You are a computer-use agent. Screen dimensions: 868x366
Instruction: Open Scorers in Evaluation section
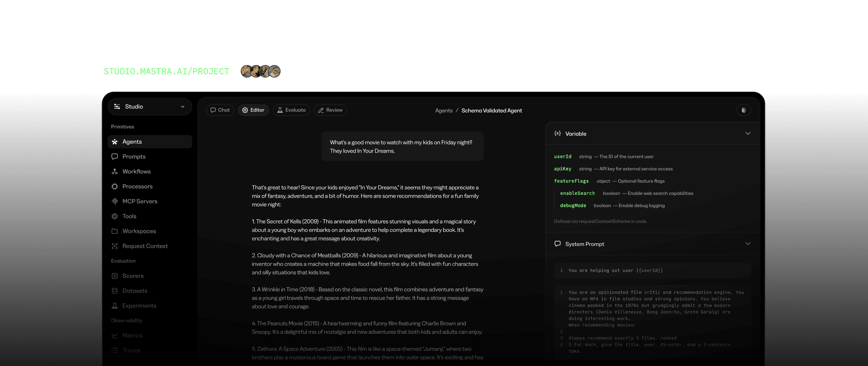[133, 276]
